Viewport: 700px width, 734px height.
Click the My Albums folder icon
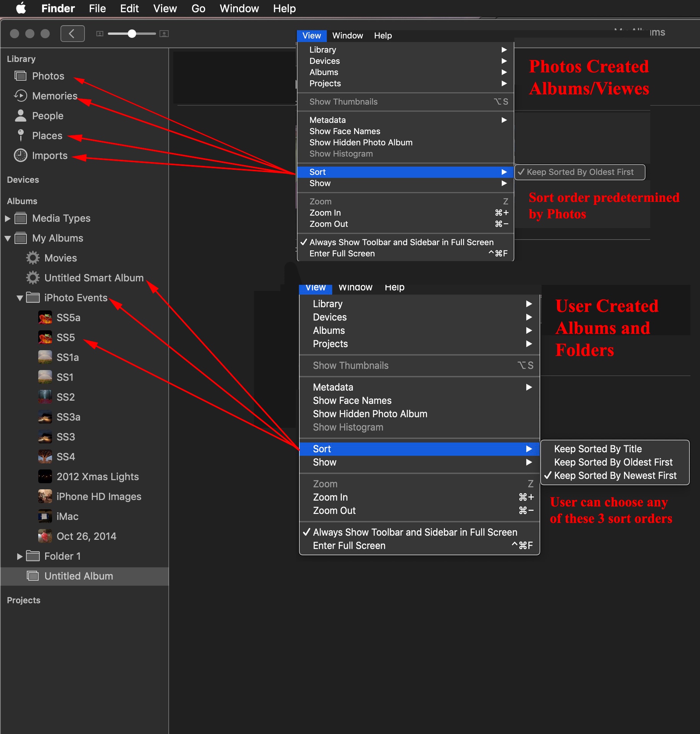[21, 238]
